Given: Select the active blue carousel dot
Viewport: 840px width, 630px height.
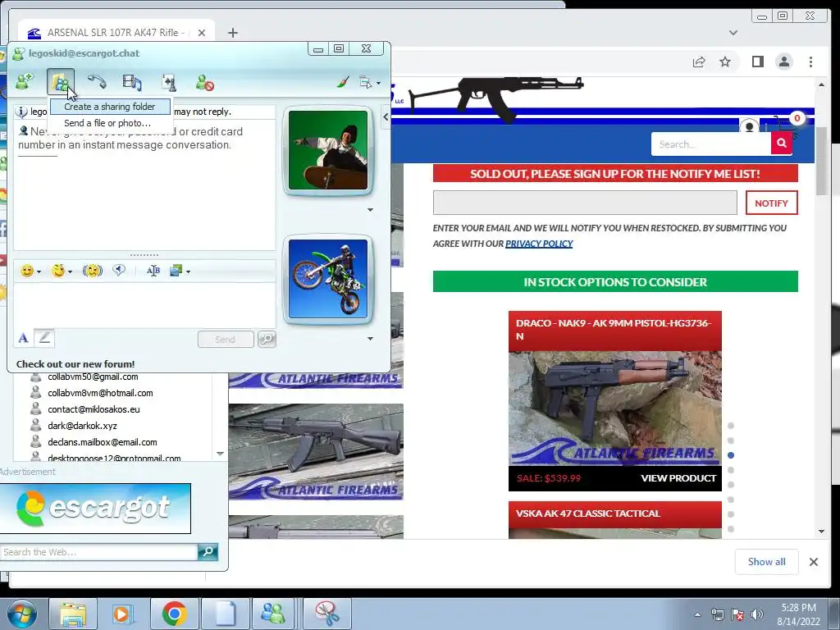Looking at the screenshot, I should coord(731,455).
